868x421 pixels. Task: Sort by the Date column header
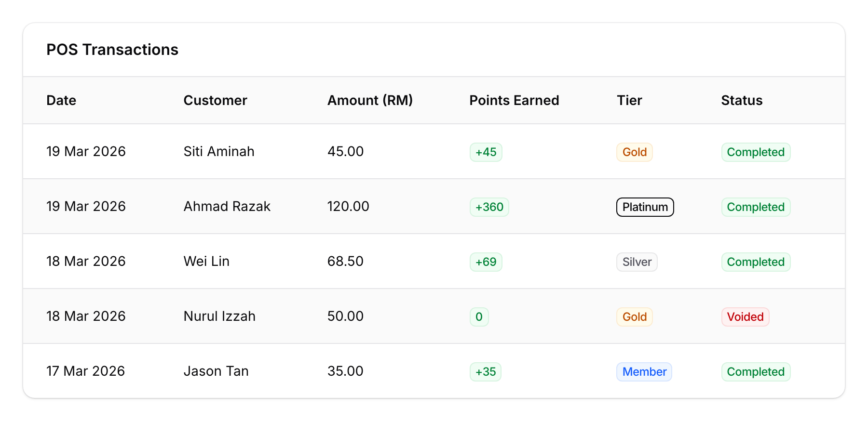61,100
